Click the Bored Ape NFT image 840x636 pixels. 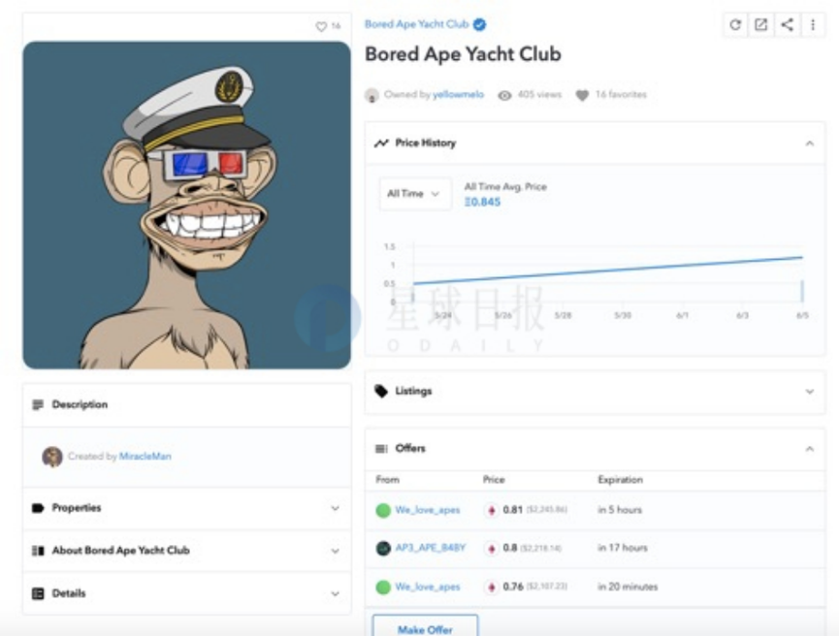186,205
